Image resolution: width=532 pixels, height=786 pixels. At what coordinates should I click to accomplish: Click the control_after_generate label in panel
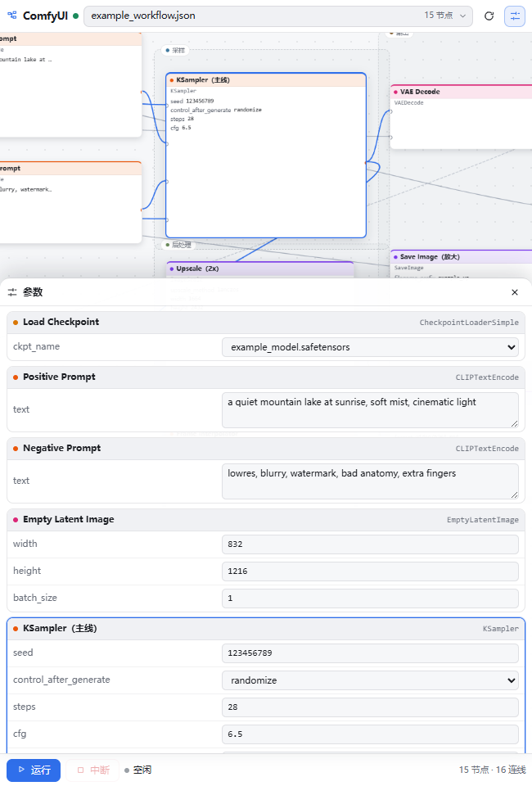pos(61,680)
